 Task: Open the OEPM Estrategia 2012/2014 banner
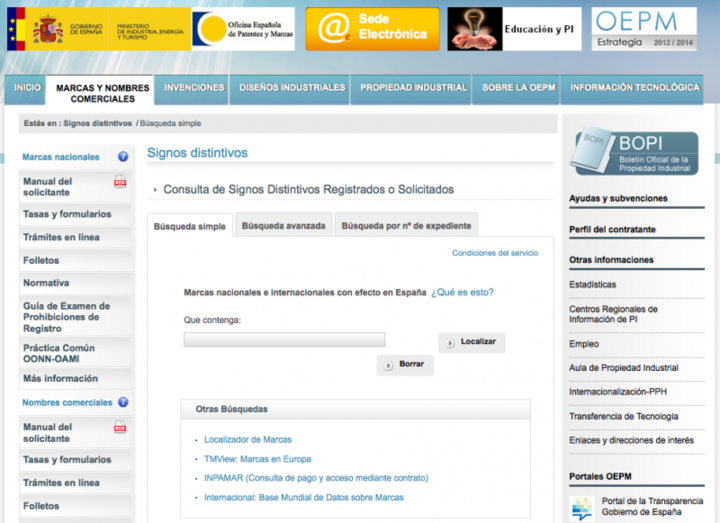[644, 29]
